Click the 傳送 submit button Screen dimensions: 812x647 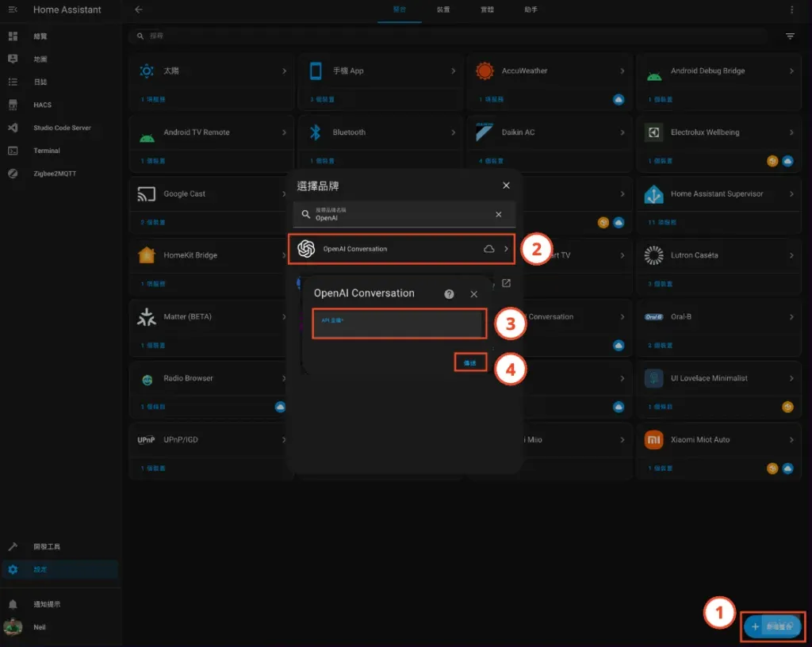pos(469,362)
